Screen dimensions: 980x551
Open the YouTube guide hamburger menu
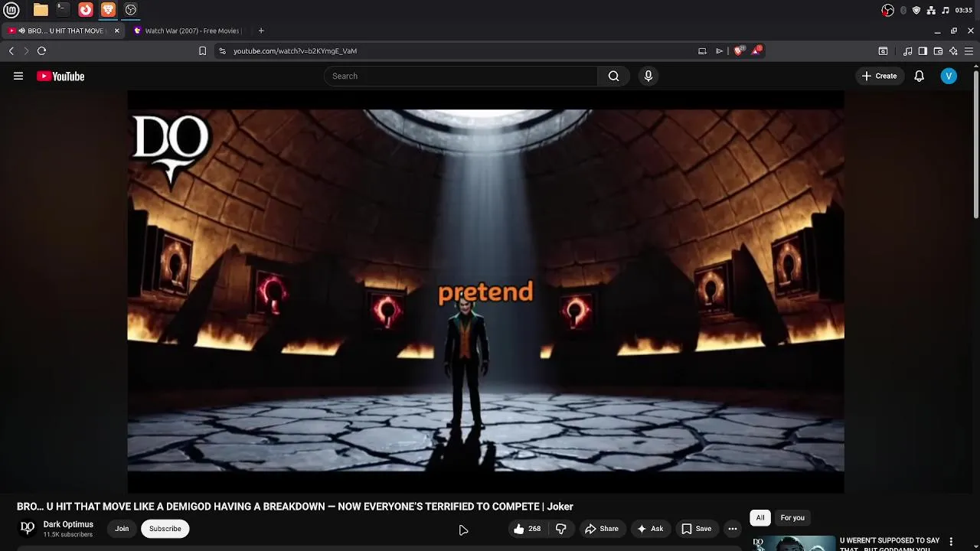18,76
